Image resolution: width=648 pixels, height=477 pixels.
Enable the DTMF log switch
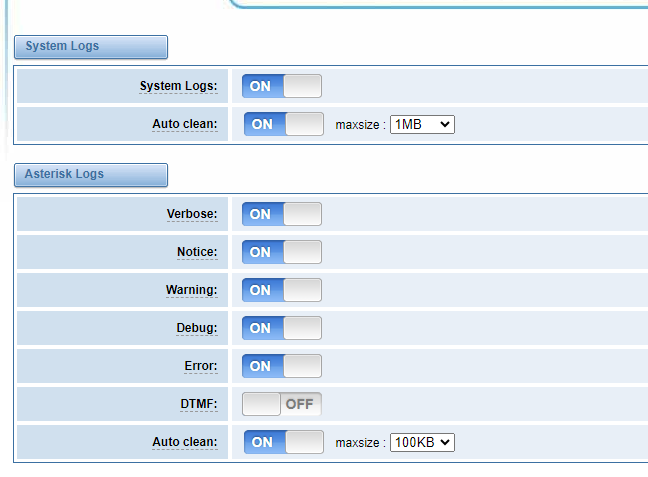(x=282, y=404)
